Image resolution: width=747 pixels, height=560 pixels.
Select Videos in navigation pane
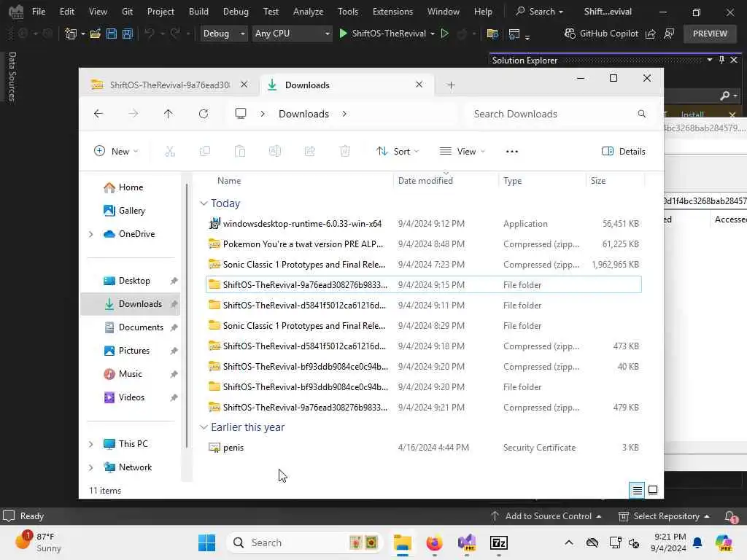coord(131,397)
